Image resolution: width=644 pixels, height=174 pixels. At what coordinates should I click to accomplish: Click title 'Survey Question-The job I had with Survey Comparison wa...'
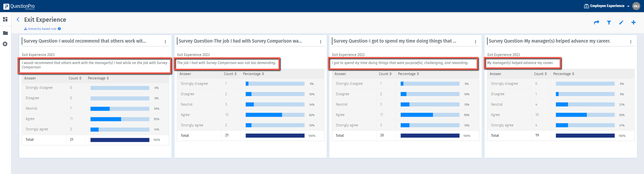[240, 41]
